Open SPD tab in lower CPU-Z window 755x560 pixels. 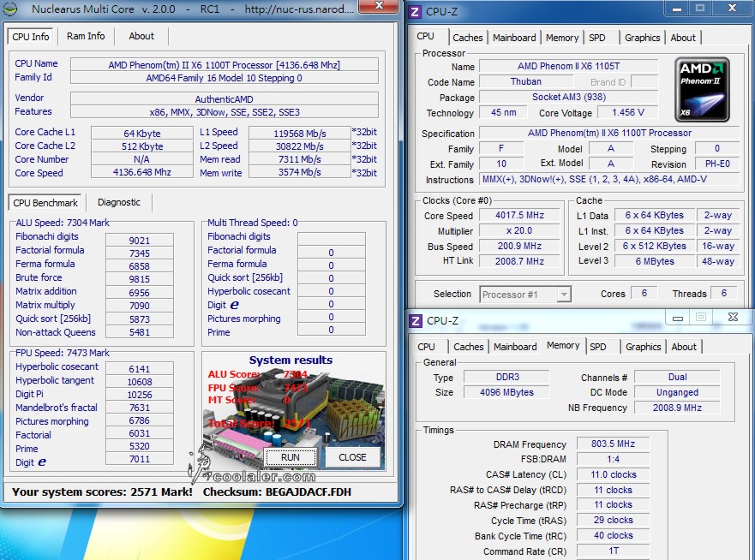pos(598,347)
